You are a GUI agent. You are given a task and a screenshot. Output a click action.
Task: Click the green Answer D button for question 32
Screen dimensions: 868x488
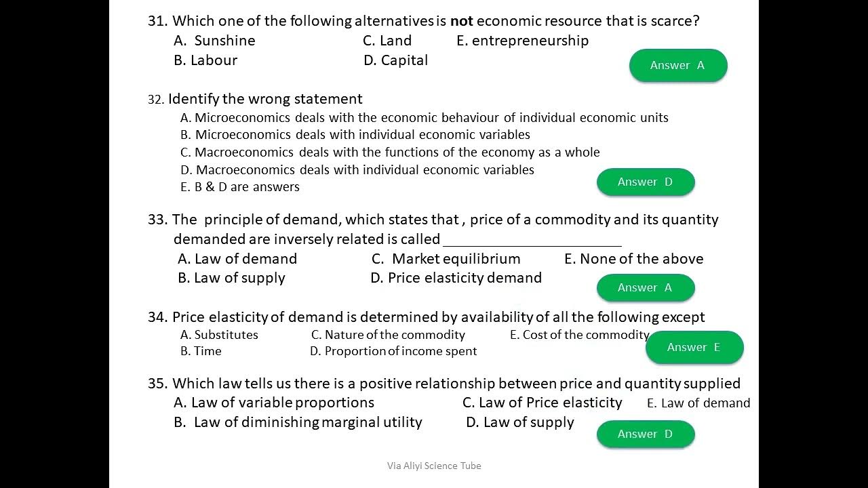point(645,182)
